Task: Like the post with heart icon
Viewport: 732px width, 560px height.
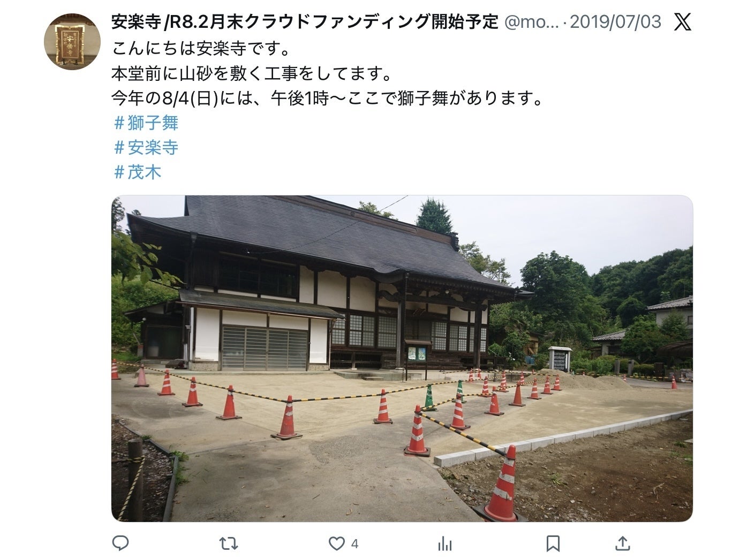Action: (336, 544)
